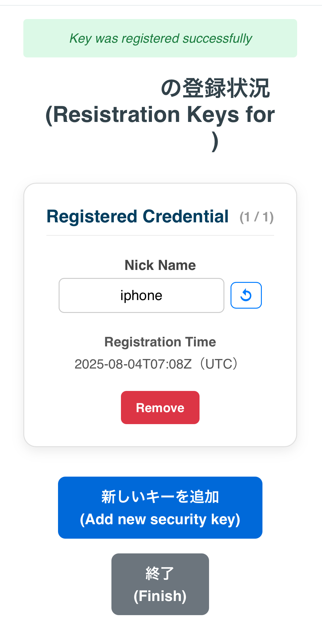This screenshot has width=322, height=644.
Task: Click the heading's closing parenthesis
Action: click(215, 141)
